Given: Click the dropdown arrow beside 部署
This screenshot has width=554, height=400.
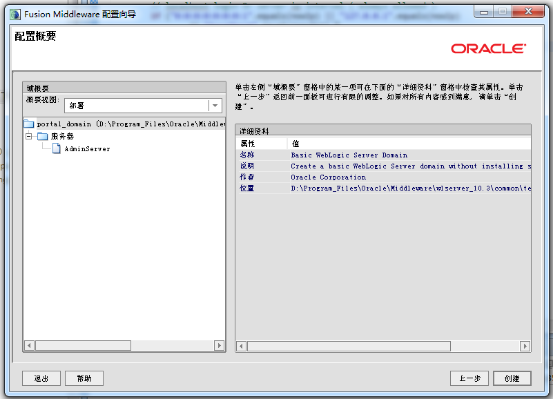Looking at the screenshot, I should (215, 105).
